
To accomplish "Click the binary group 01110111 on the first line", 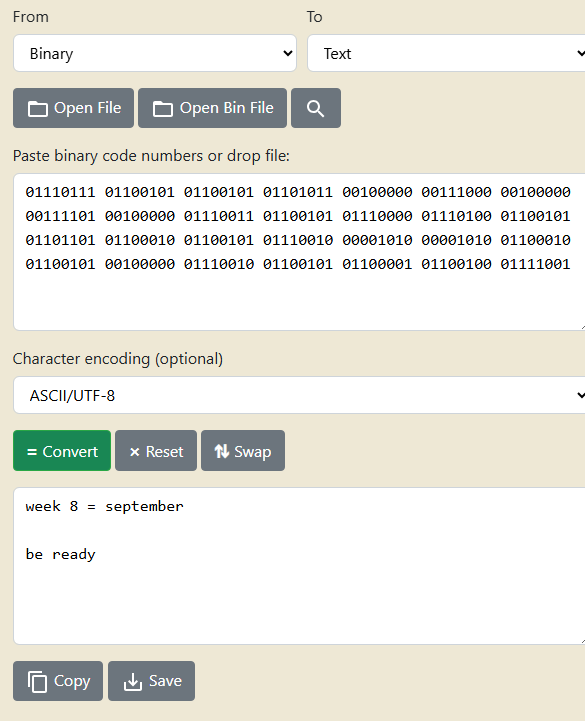I will click(60, 192).
